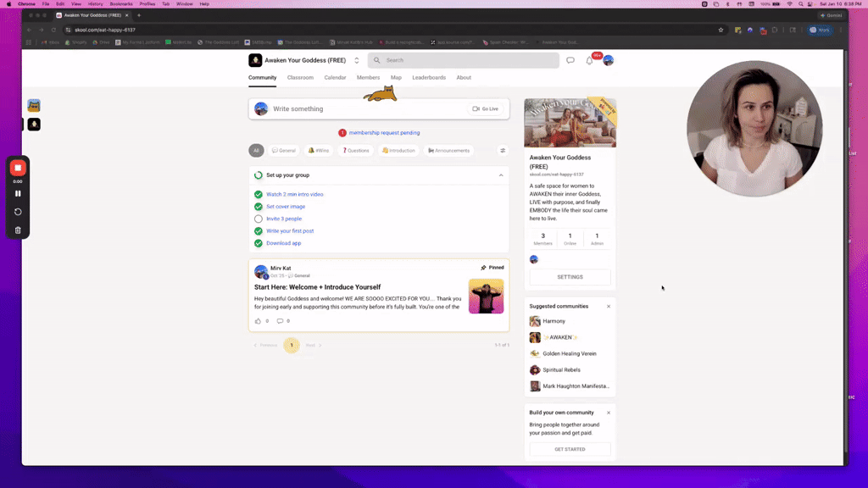Switch to the About tab

pyautogui.click(x=464, y=77)
